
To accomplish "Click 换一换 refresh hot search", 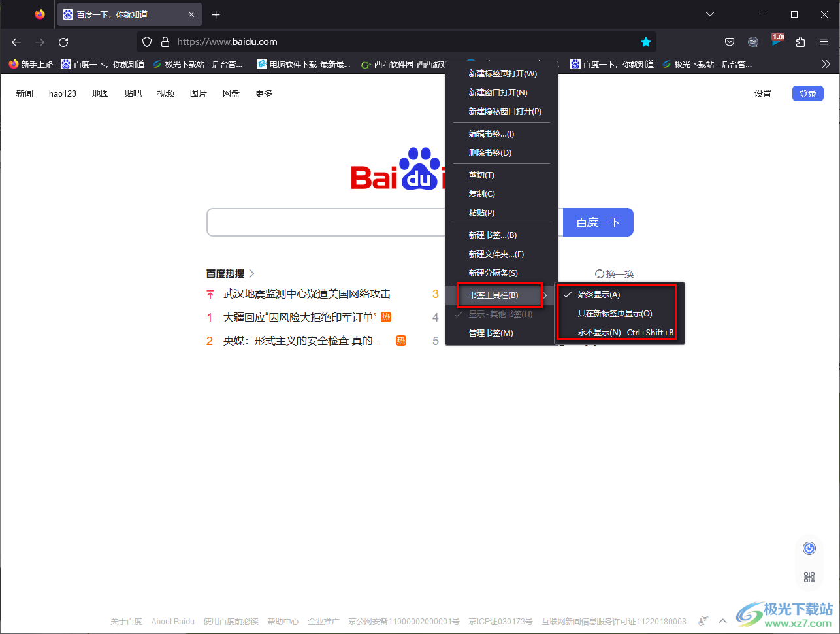I will click(x=615, y=274).
